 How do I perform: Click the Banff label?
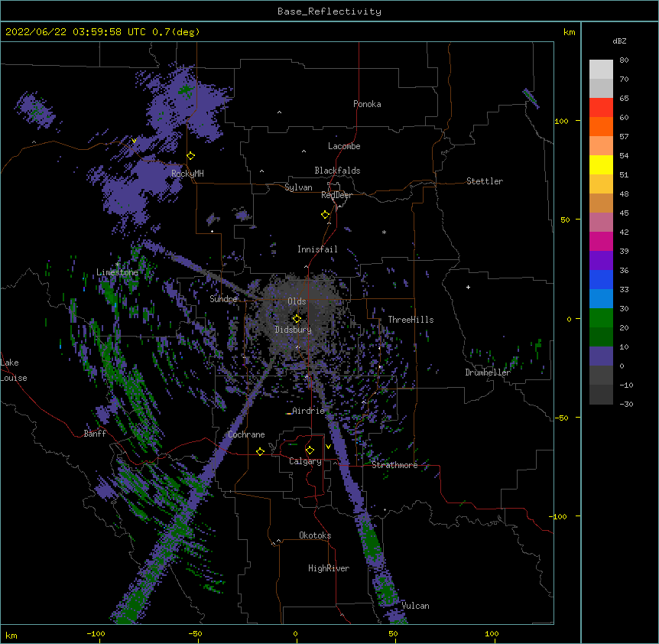point(95,434)
